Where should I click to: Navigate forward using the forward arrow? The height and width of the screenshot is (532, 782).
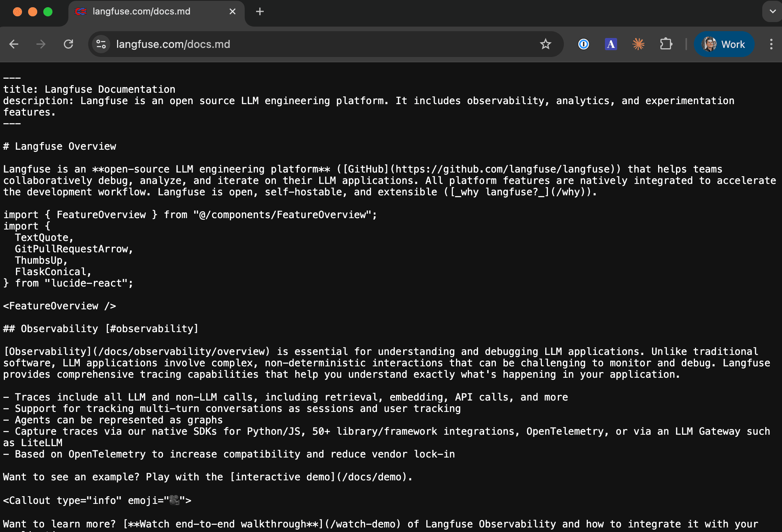(x=40, y=44)
